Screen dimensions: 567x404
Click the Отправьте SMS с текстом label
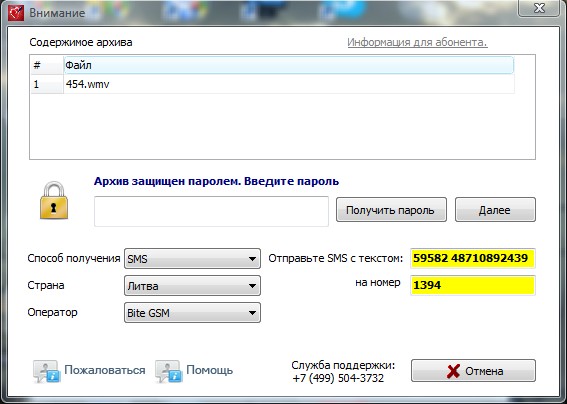335,258
